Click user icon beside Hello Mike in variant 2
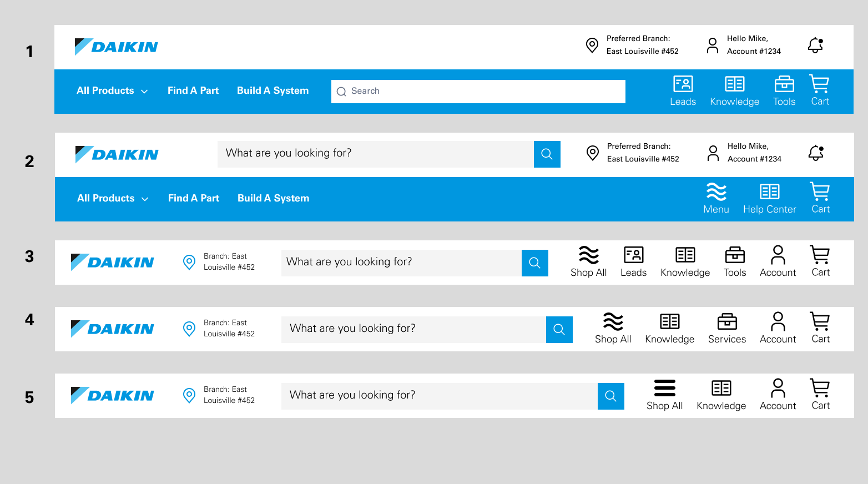Image resolution: width=868 pixels, height=484 pixels. pyautogui.click(x=713, y=153)
